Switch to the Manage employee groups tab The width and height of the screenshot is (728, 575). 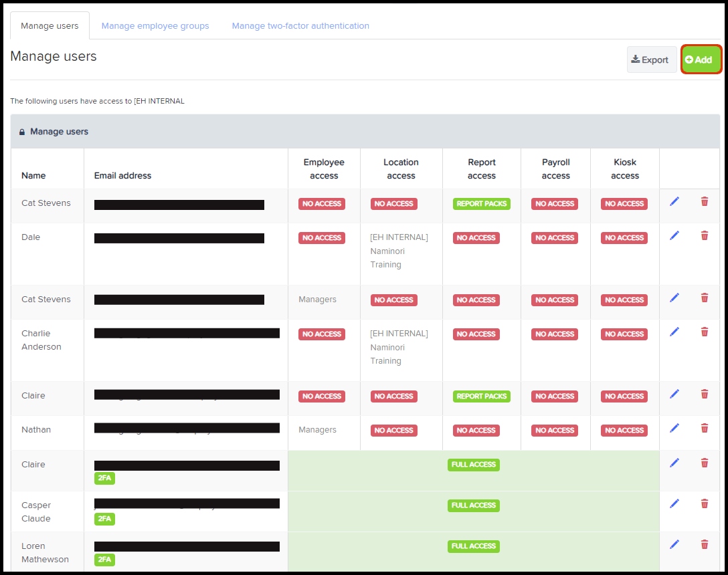(155, 26)
